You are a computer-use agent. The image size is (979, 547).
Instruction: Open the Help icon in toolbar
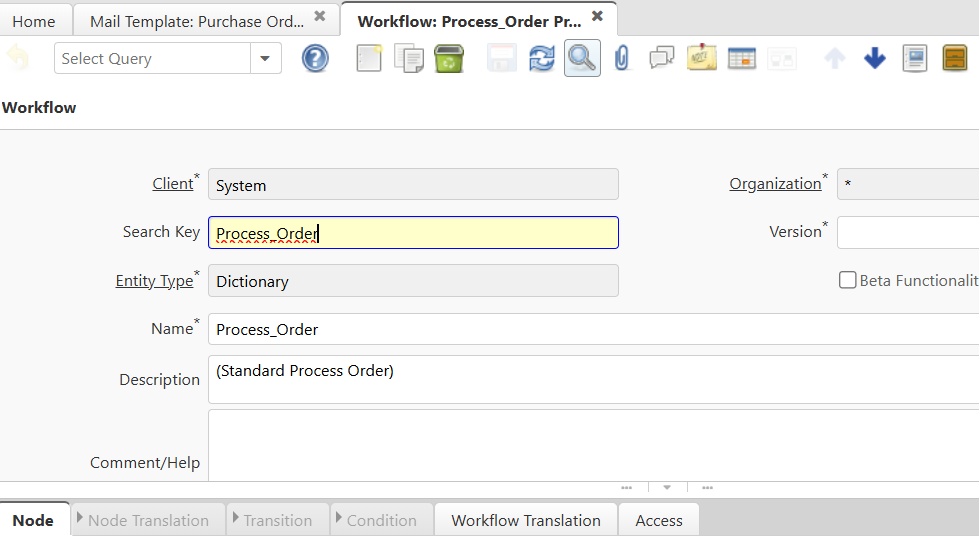(315, 59)
